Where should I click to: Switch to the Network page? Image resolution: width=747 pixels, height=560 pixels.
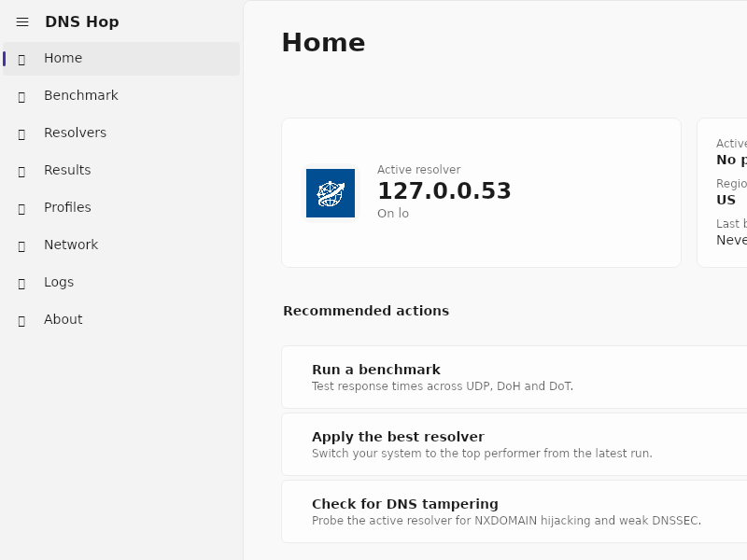[121, 245]
